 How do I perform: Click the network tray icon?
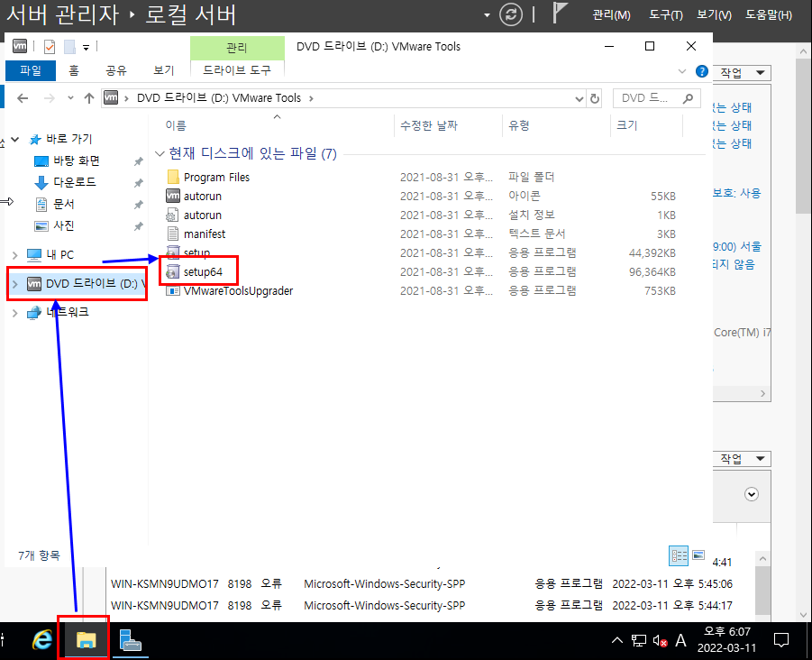click(639, 641)
